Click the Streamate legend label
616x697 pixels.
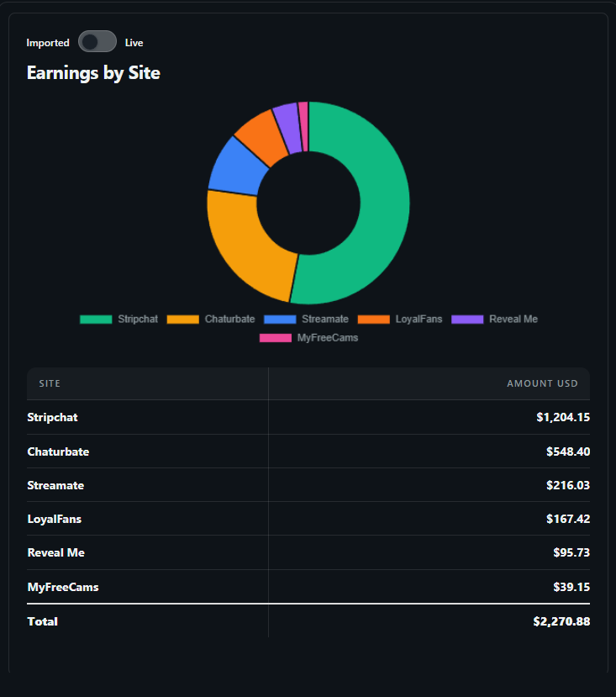pyautogui.click(x=325, y=319)
